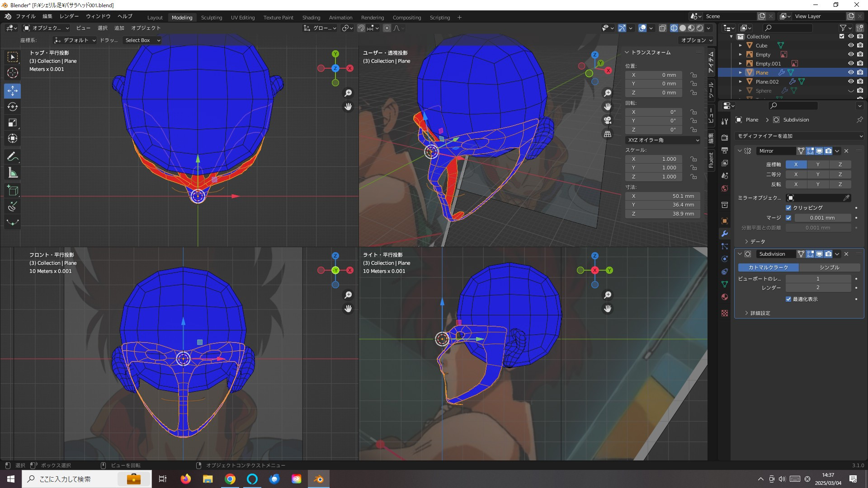Enable Mirror bisect X
The image size is (868, 488).
coord(796,174)
